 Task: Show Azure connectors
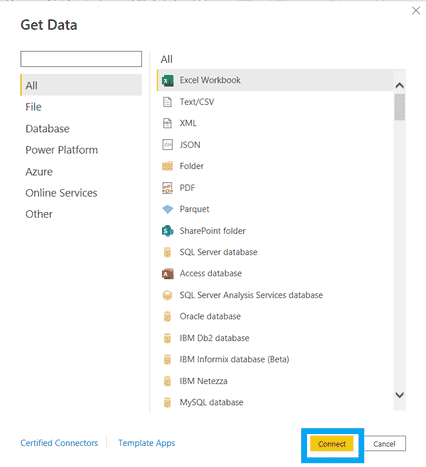[39, 172]
